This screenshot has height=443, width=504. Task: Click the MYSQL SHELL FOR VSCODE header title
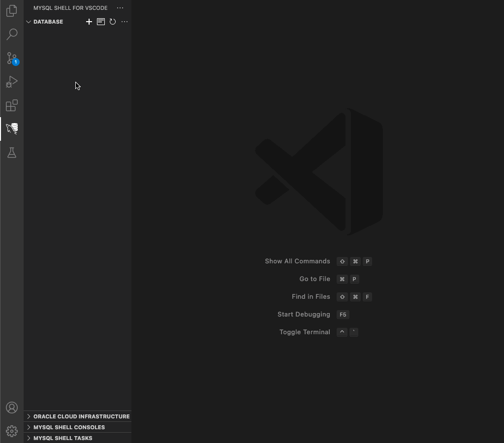(70, 8)
